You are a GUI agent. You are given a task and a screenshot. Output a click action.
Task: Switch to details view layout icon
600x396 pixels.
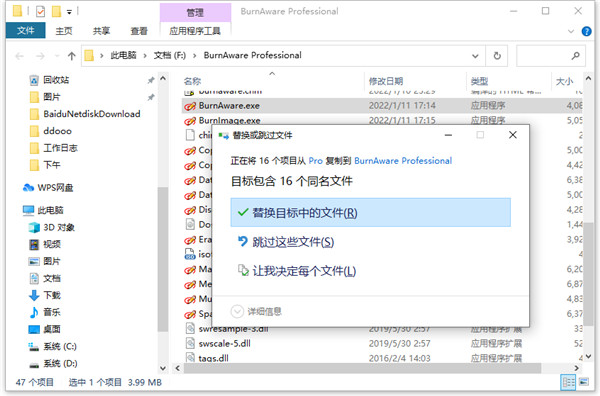point(568,382)
